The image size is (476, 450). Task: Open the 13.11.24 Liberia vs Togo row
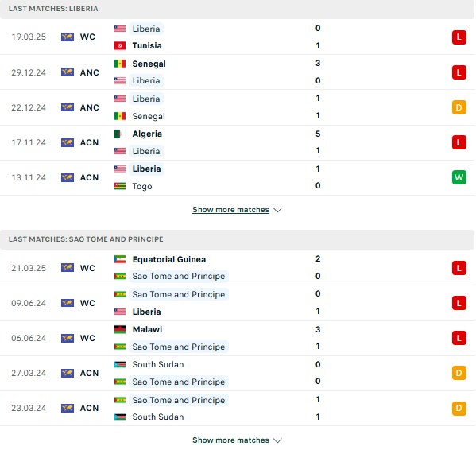coord(238,178)
